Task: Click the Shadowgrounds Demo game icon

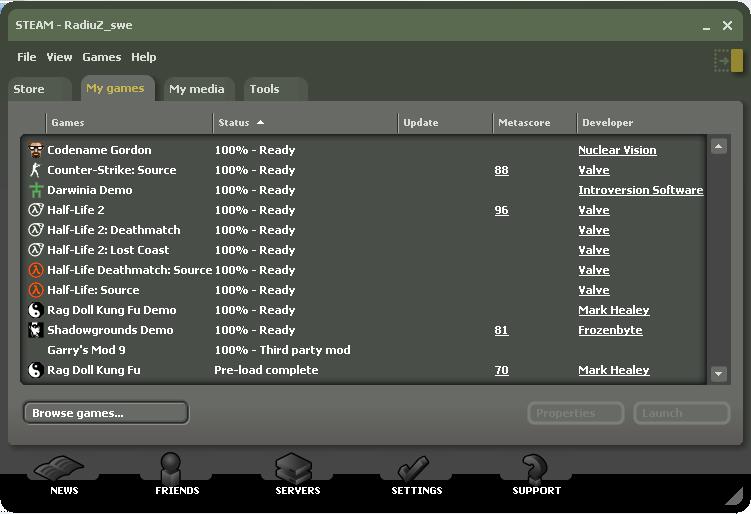Action: pos(35,330)
